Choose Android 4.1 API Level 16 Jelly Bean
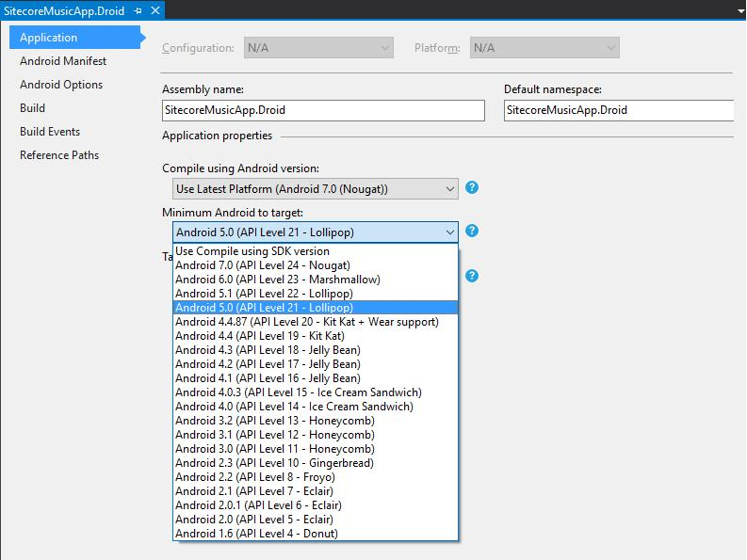This screenshot has width=747, height=560. [x=316, y=378]
